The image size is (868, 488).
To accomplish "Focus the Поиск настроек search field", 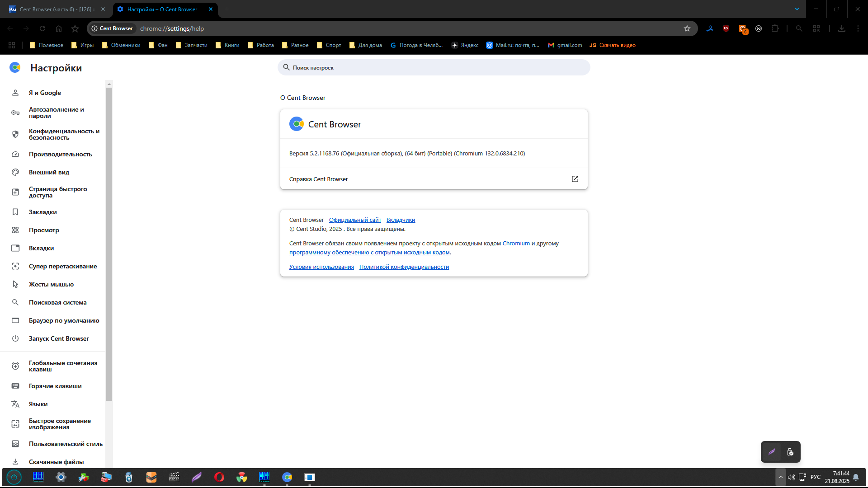I will click(434, 67).
